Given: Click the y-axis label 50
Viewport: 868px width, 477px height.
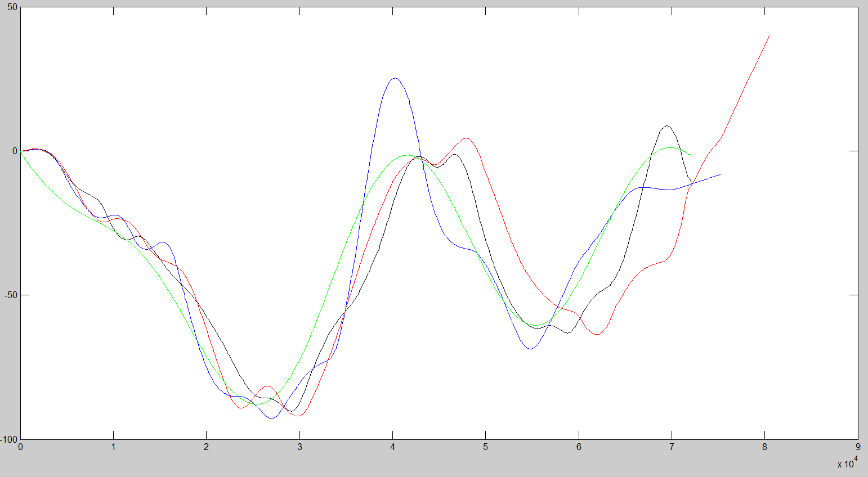Looking at the screenshot, I should (x=14, y=7).
